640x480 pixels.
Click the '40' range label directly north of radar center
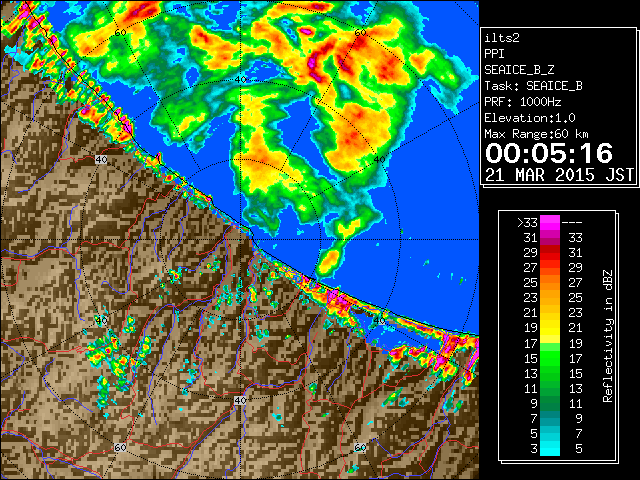[x=240, y=79]
